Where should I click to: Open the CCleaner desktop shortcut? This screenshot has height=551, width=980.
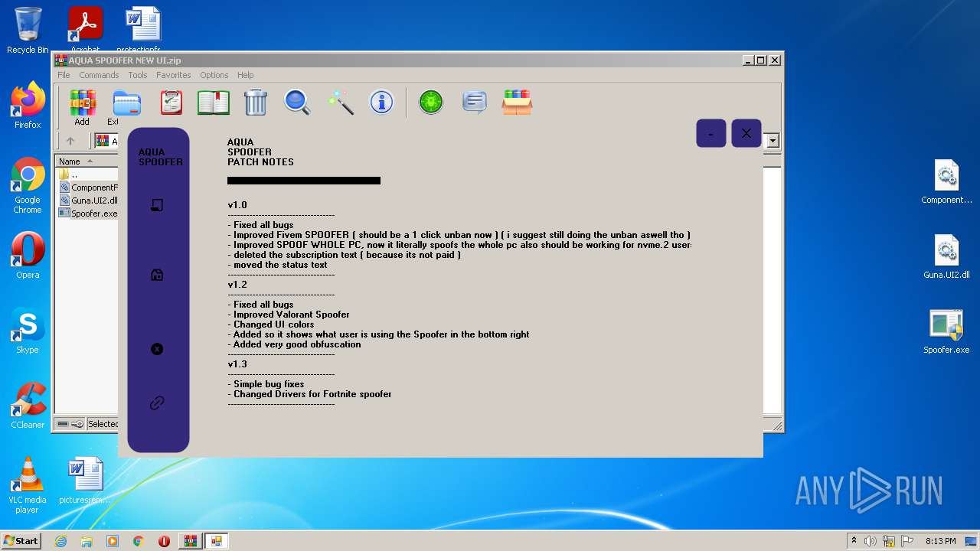pos(28,406)
